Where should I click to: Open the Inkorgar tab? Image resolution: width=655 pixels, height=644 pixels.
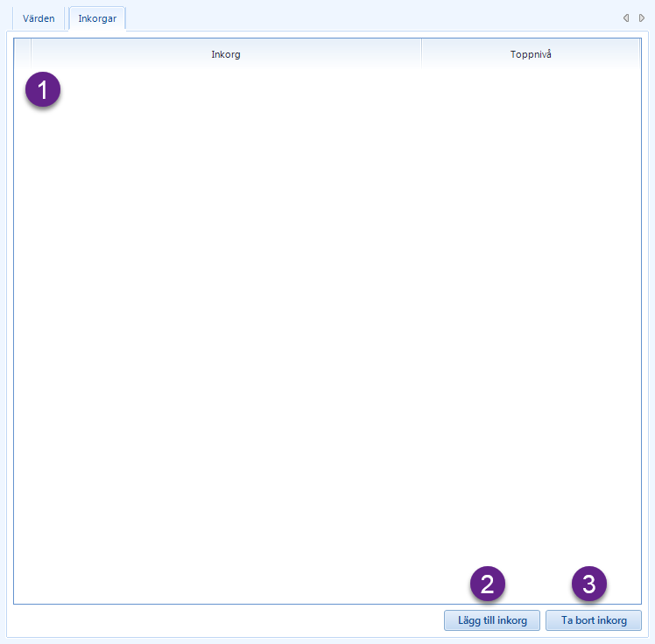coord(97,18)
